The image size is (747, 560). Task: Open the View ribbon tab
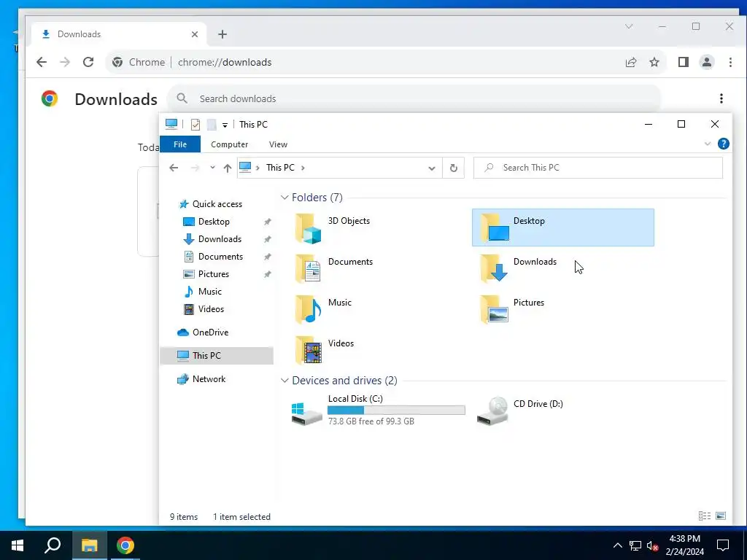click(278, 144)
